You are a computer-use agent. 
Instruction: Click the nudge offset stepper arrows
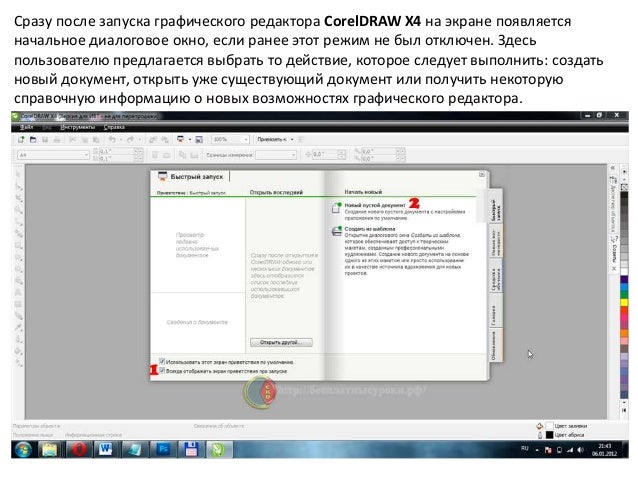(x=341, y=155)
